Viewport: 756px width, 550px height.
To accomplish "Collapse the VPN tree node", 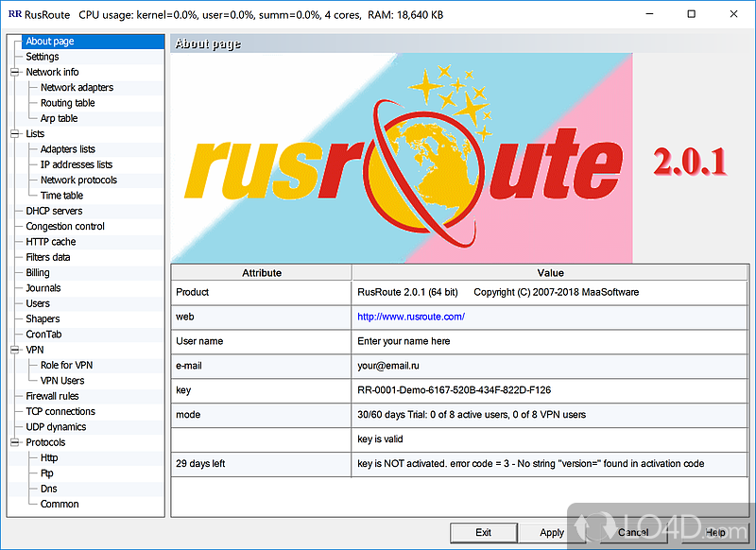I will point(15,350).
